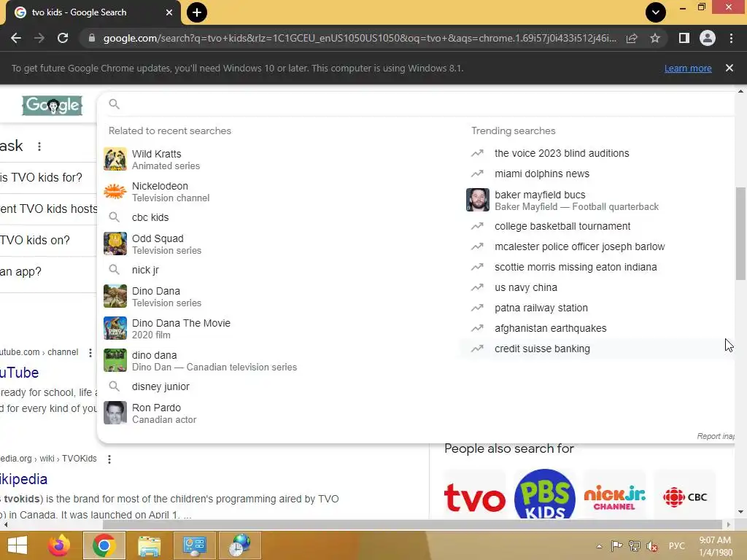Image resolution: width=747 pixels, height=560 pixels.
Task: Close the tvo kids Google Search tab
Action: [169, 12]
